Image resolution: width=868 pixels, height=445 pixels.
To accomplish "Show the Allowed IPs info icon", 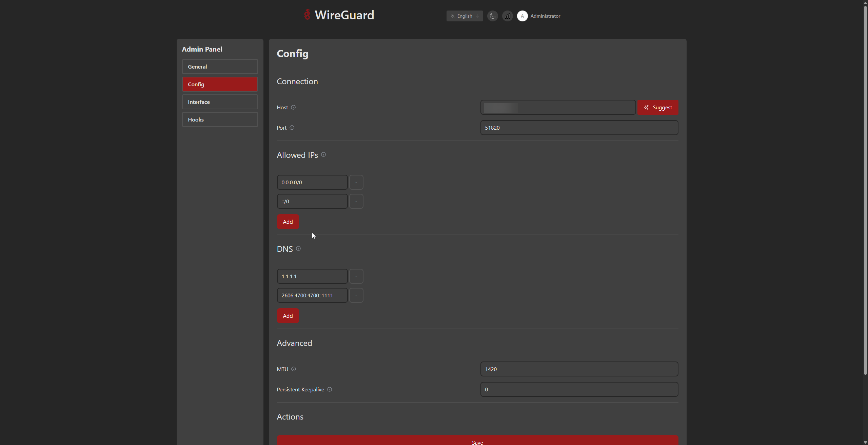I will pos(323,154).
